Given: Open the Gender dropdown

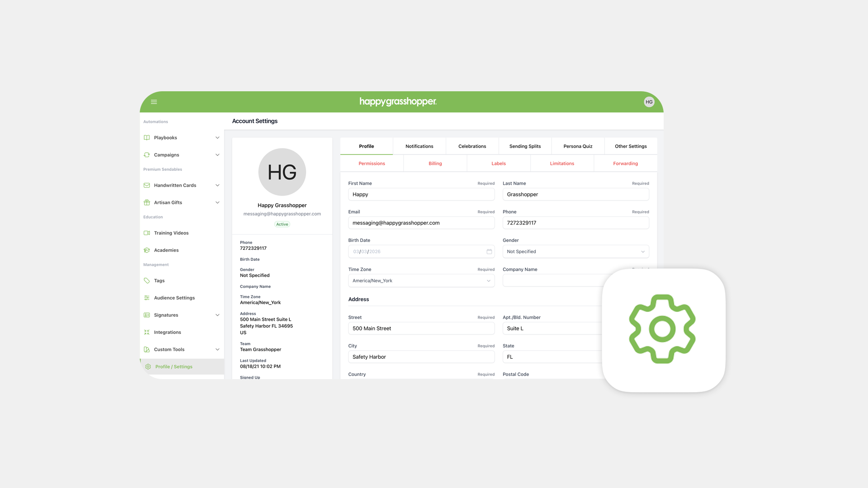Looking at the screenshot, I should tap(576, 252).
